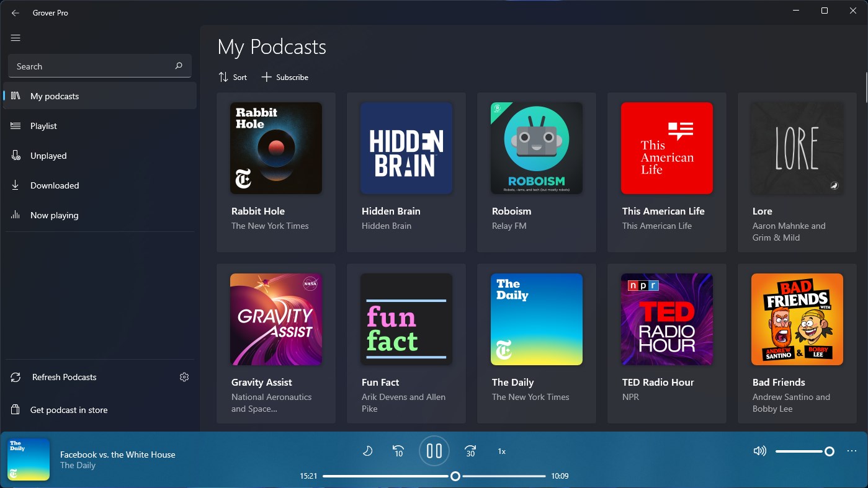The image size is (868, 488).
Task: Open the Sort options
Action: pyautogui.click(x=233, y=77)
